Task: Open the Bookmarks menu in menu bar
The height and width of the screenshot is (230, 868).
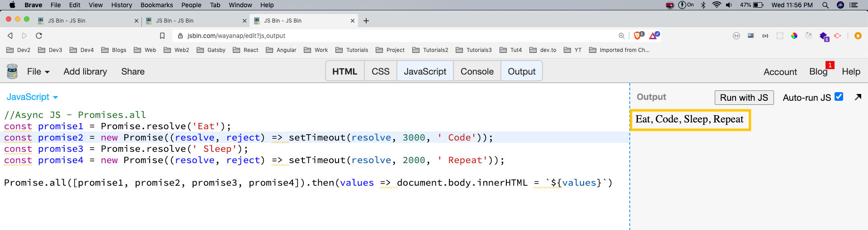Action: [x=157, y=5]
